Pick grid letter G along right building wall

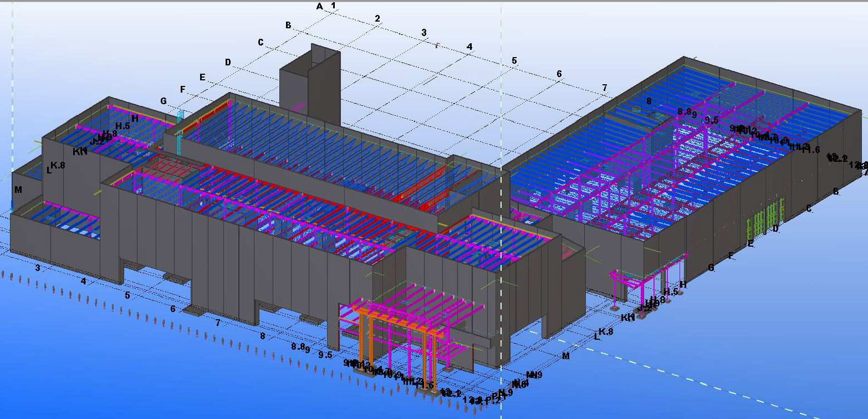[711, 268]
